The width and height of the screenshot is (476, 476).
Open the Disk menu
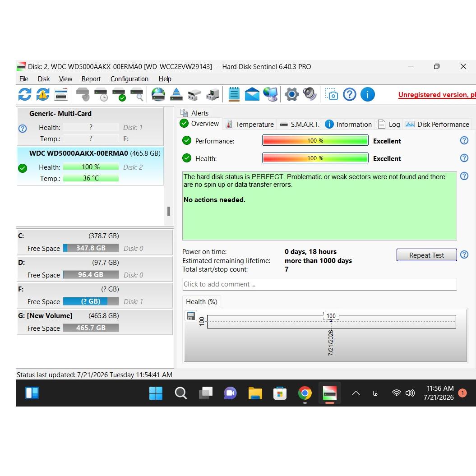[44, 79]
